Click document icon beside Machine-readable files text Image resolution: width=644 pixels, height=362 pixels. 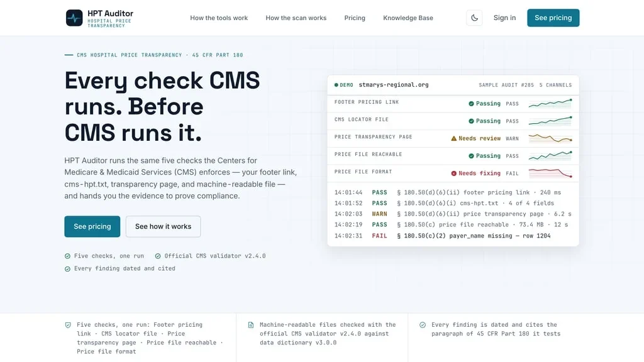point(251,325)
